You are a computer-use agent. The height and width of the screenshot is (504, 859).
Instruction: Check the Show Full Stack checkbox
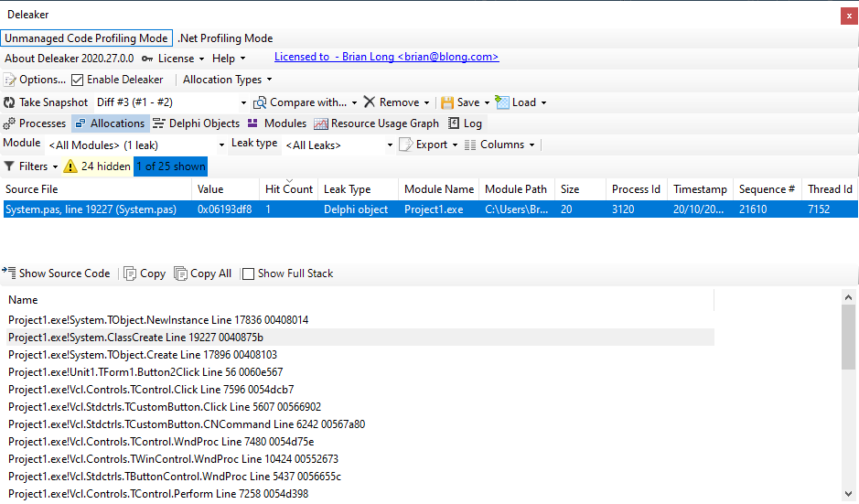coord(248,273)
